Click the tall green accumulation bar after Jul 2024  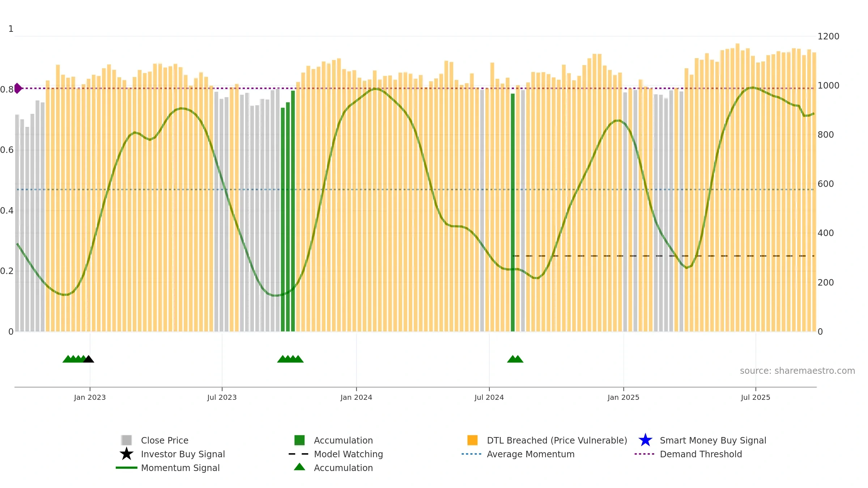(512, 213)
